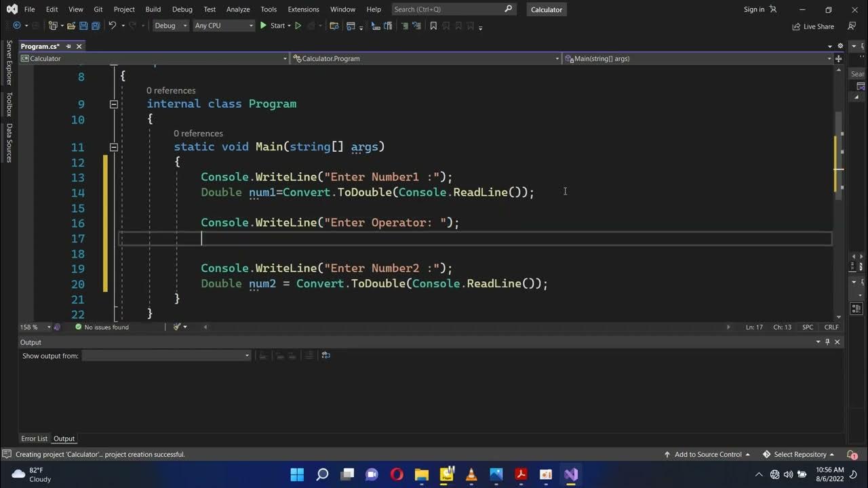
Task: Click the Undo arrow icon
Action: click(113, 26)
